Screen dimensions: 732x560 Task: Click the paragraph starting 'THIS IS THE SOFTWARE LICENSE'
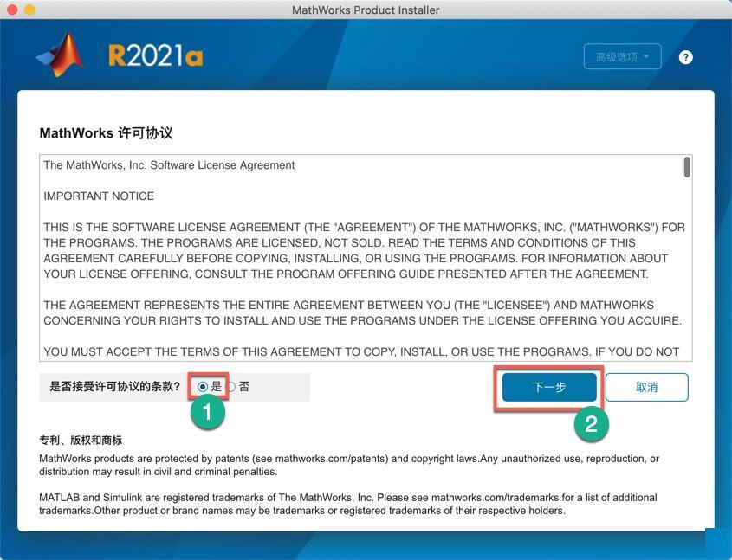[x=364, y=250]
